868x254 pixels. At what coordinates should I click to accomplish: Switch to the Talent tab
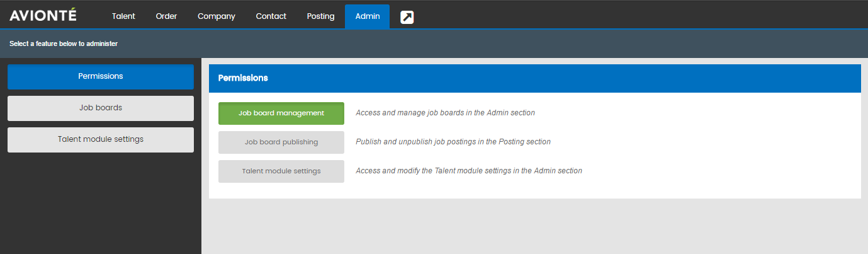pyautogui.click(x=123, y=16)
